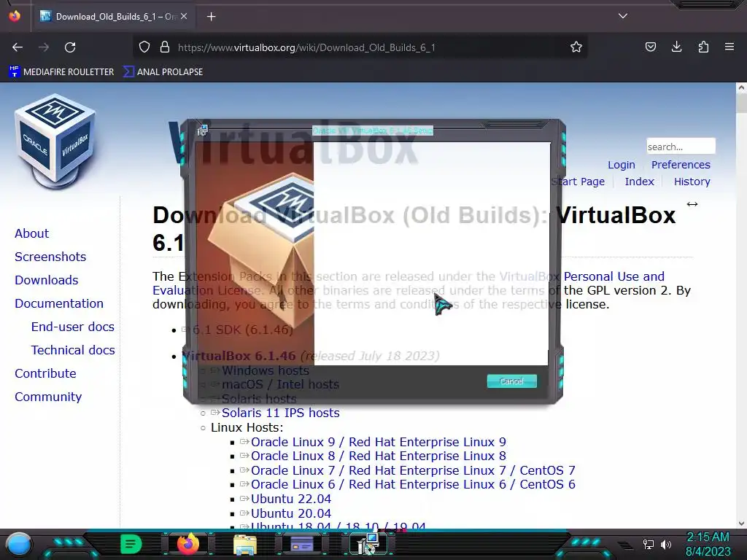Open the green notes app on taskbar
This screenshot has width=747, height=560.
131,544
